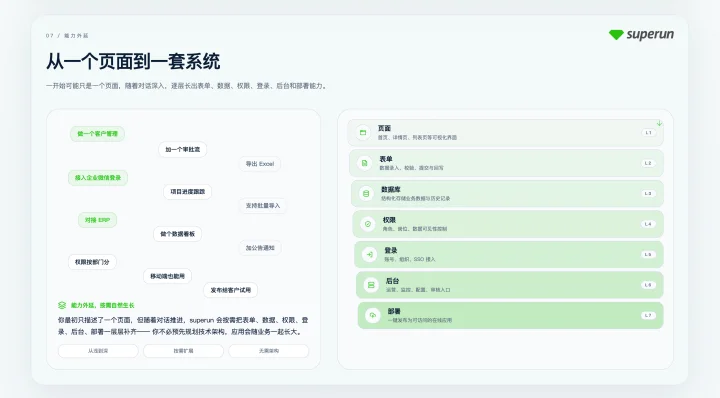The height and width of the screenshot is (398, 720).
Task: Select the green 接入企业微信登录 chip
Action: pyautogui.click(x=98, y=178)
